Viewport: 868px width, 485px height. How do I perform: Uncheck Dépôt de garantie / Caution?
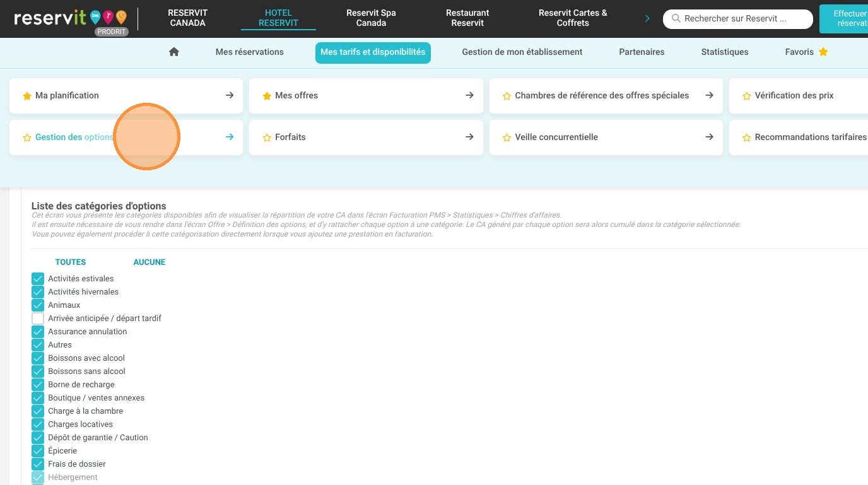(38, 438)
